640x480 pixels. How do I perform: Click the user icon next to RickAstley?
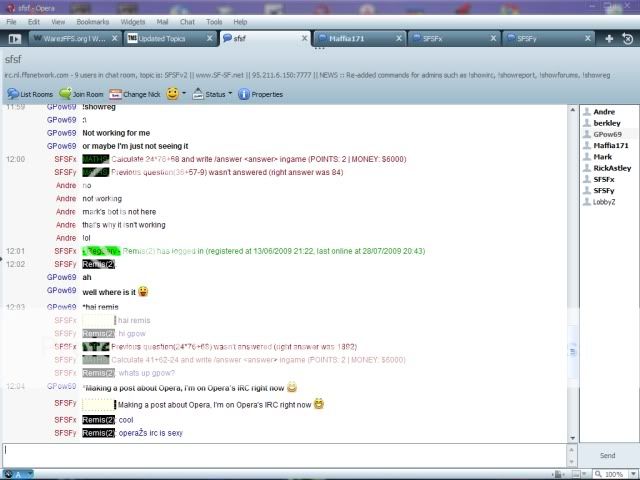click(x=587, y=168)
